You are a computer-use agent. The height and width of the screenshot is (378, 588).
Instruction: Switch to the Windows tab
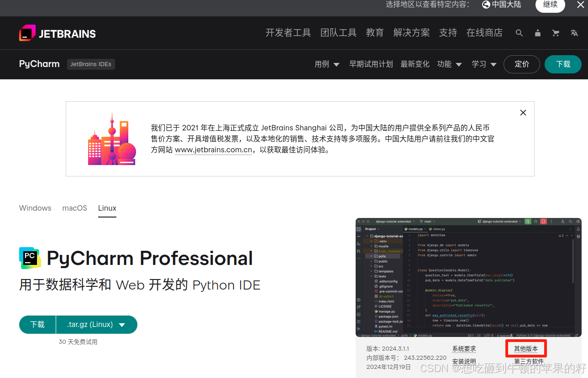point(35,208)
